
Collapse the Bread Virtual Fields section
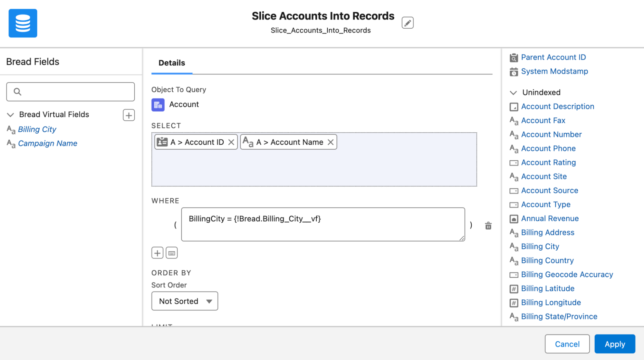pyautogui.click(x=10, y=115)
